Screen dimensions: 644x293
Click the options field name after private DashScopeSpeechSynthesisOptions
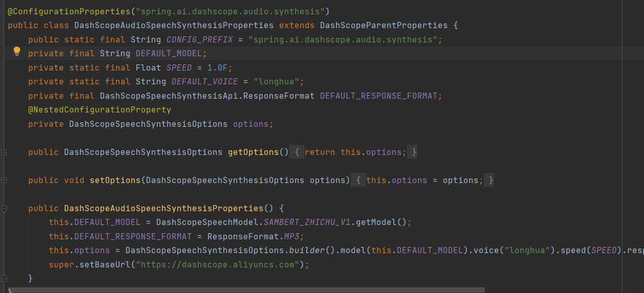(x=251, y=124)
